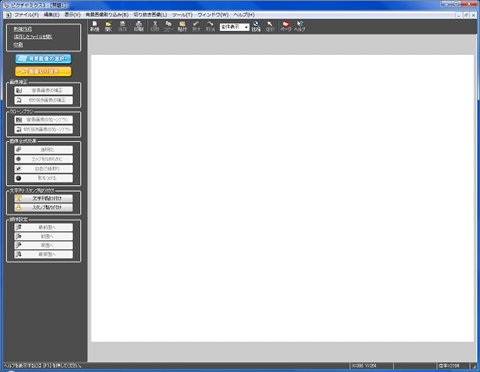Click the 新規 (New) toolbar icon

click(x=95, y=26)
